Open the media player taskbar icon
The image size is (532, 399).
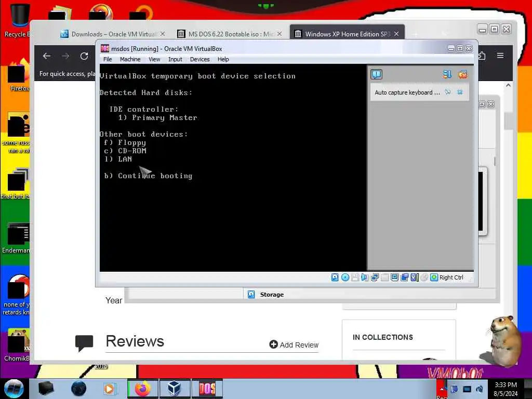coord(109,389)
